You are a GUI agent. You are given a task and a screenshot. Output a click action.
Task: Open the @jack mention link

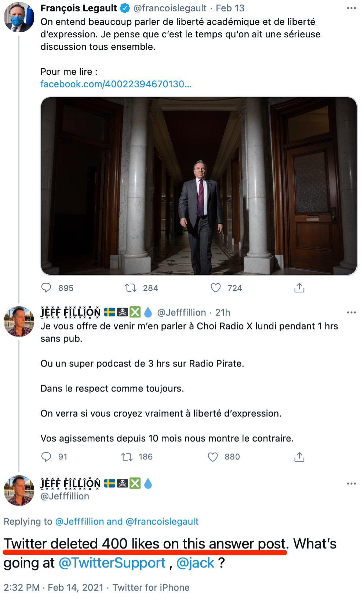click(196, 563)
